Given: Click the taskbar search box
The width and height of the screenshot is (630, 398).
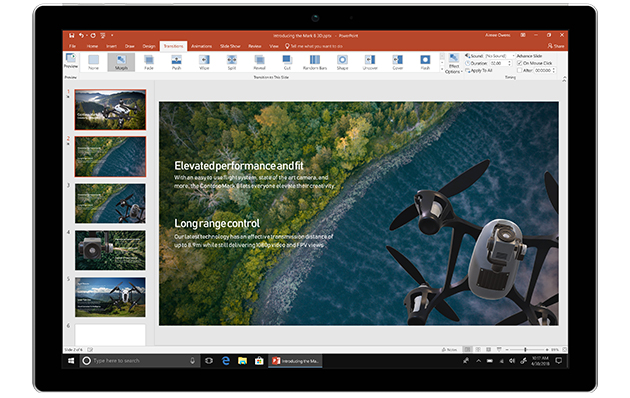Looking at the screenshot, I should (x=139, y=361).
